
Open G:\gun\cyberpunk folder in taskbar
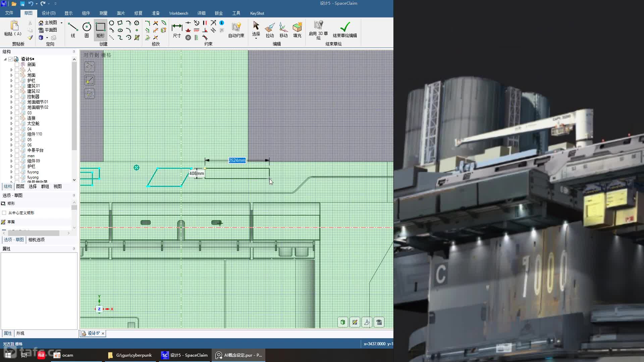click(x=130, y=355)
